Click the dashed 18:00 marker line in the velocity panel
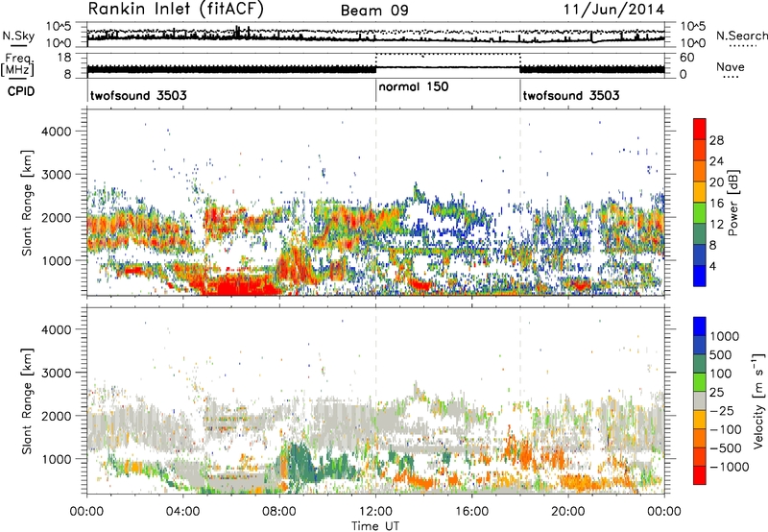Viewport: 768px width, 532px height. pyautogui.click(x=520, y=401)
